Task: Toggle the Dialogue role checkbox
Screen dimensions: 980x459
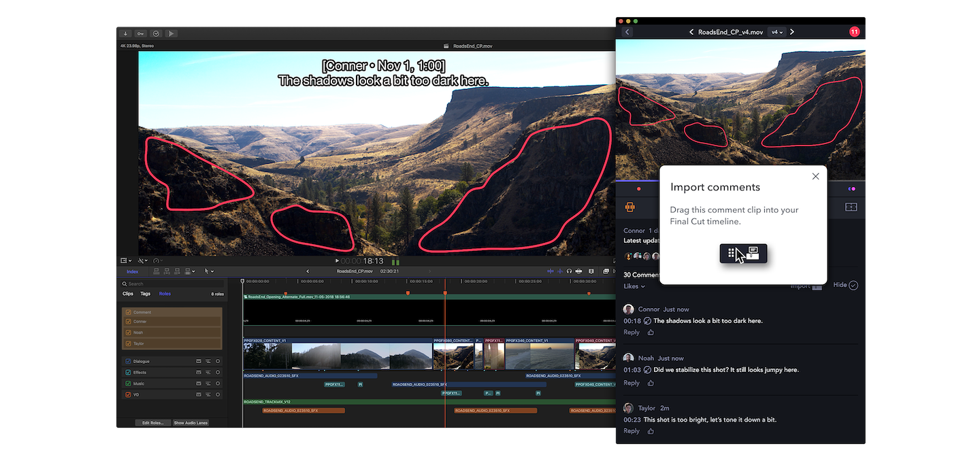Action: (128, 361)
